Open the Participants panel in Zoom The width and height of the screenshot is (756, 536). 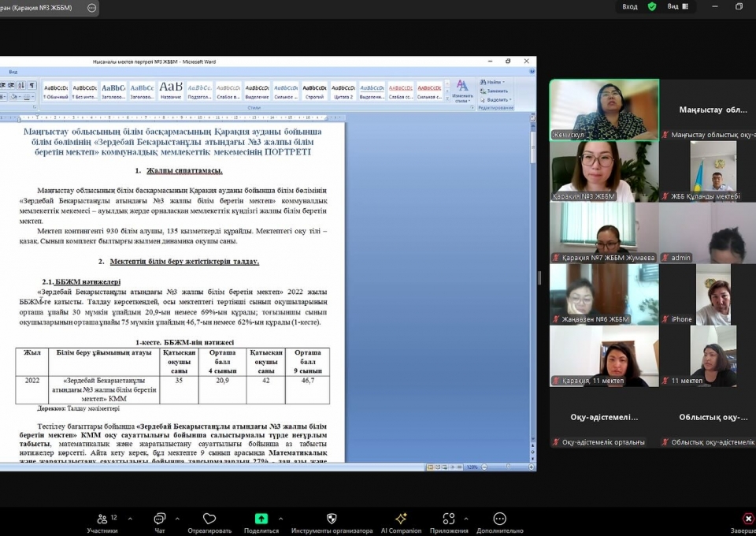(102, 523)
